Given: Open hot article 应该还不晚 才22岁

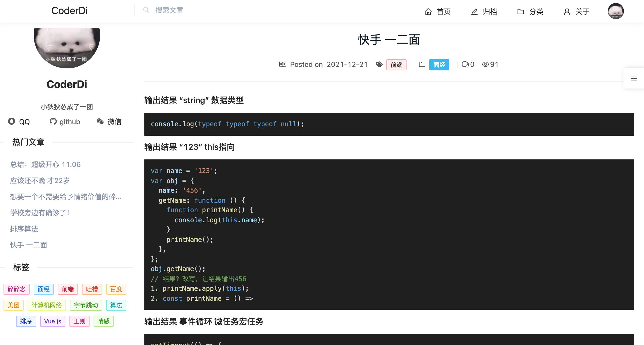Looking at the screenshot, I should tap(40, 181).
